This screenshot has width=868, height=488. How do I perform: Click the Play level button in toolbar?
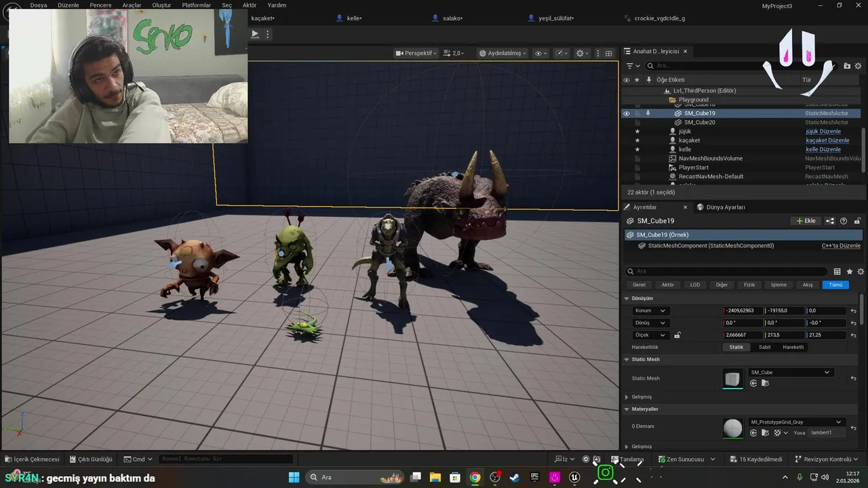coord(255,34)
